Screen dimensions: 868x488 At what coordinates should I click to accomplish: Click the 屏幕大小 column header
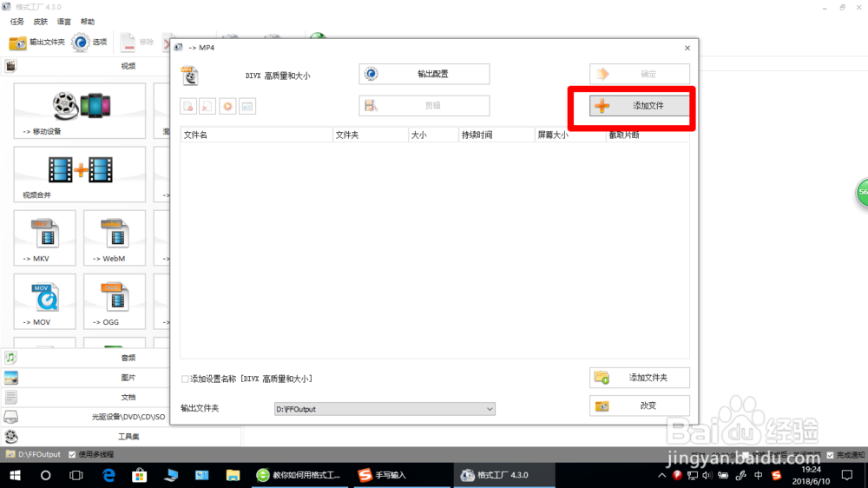coord(570,135)
